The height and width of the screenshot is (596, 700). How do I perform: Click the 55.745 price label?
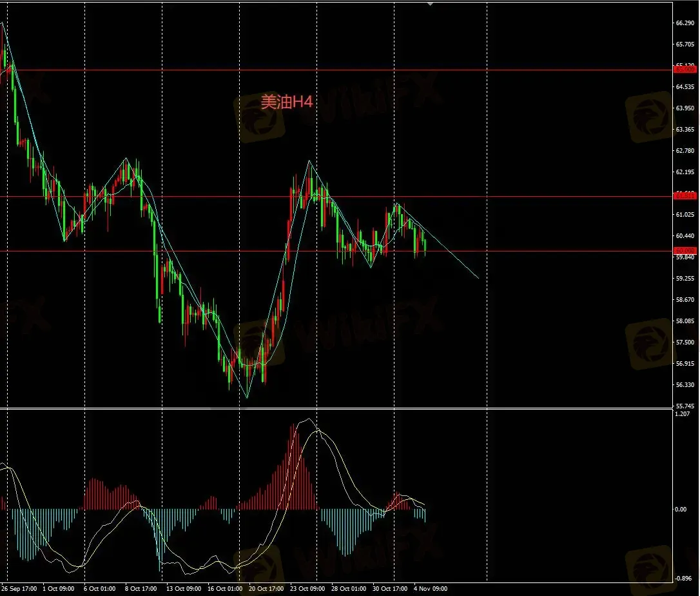[685, 406]
